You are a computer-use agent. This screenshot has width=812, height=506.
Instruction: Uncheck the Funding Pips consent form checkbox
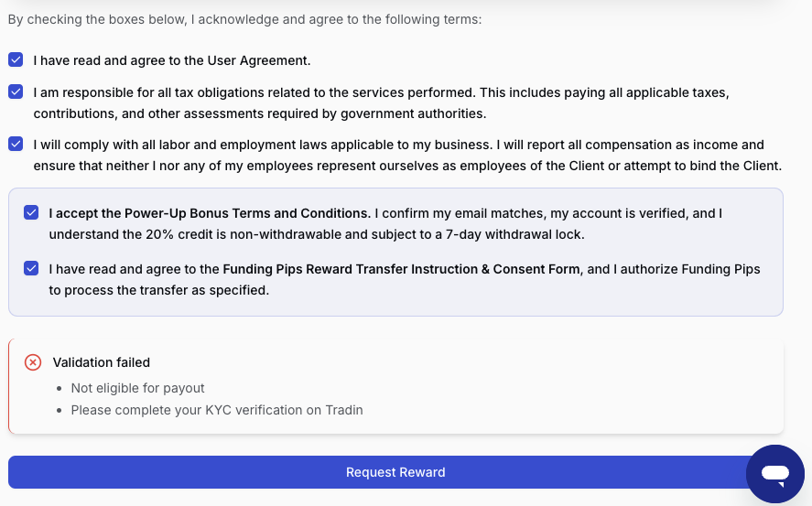coord(31,269)
